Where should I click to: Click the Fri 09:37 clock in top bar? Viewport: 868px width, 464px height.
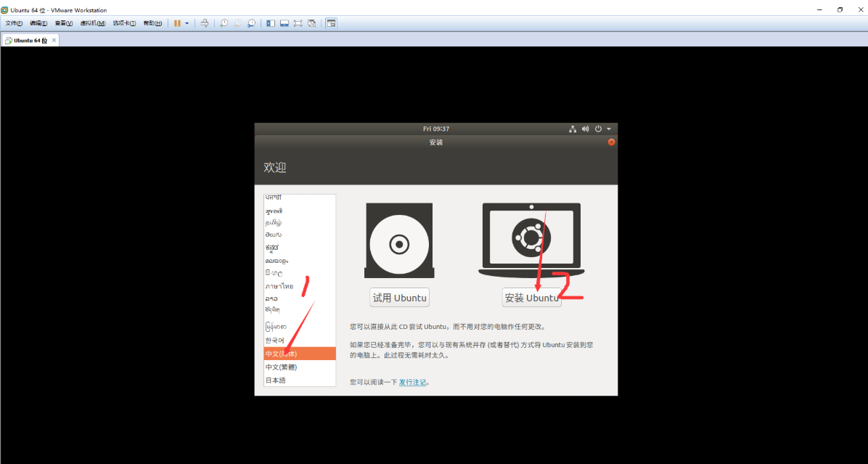point(436,129)
